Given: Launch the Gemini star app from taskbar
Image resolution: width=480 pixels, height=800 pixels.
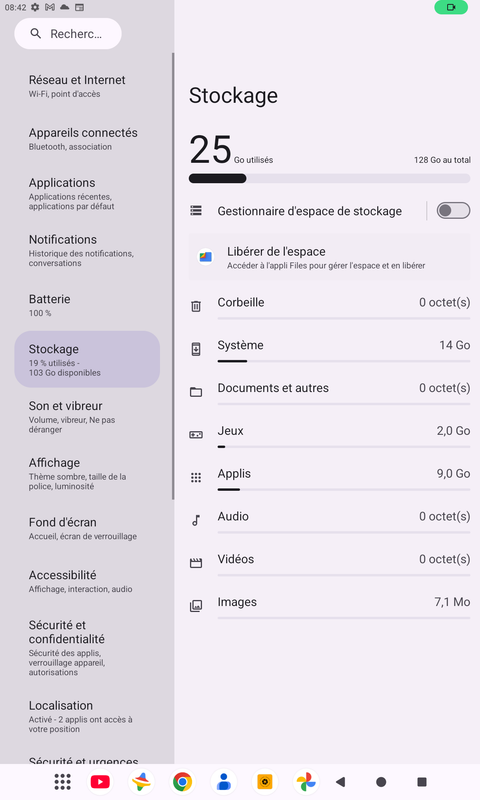Looking at the screenshot, I should coord(141,782).
